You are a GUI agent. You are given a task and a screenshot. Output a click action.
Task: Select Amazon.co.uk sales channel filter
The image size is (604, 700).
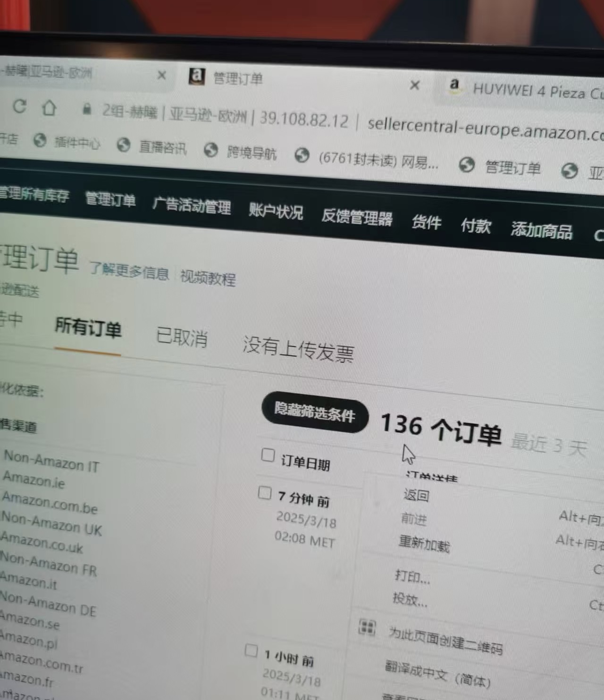[x=42, y=542]
